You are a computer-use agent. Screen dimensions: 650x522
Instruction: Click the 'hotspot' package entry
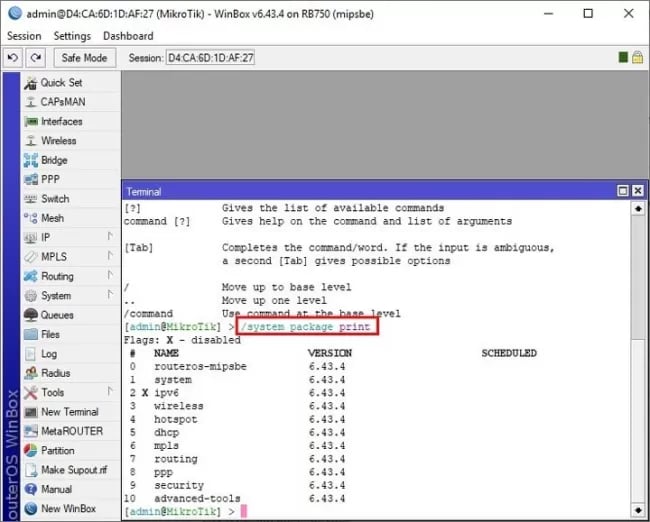(x=176, y=419)
